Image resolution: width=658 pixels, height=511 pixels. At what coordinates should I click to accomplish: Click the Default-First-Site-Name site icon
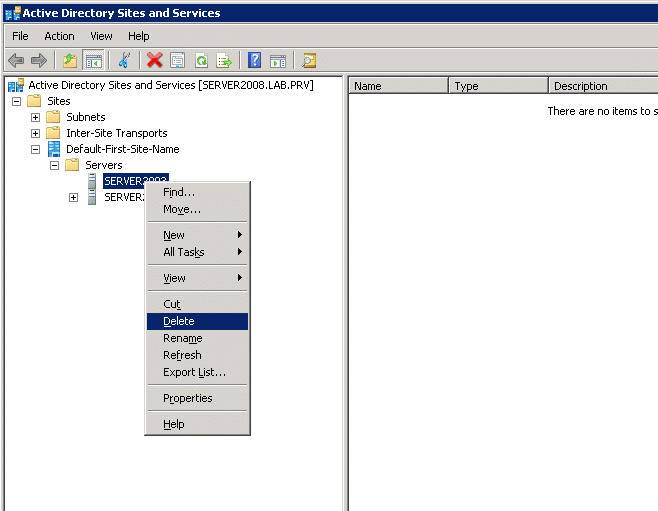tap(54, 149)
